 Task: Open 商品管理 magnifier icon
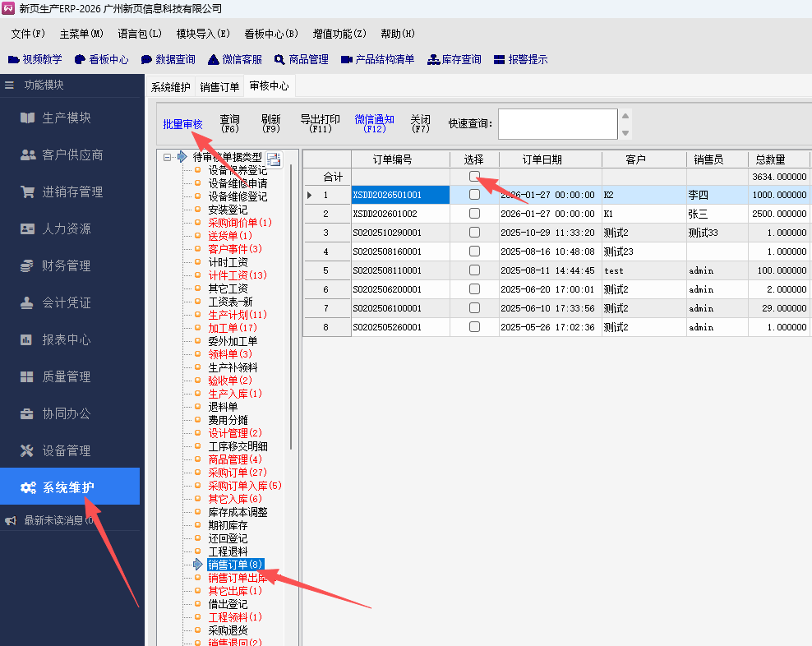coord(279,60)
